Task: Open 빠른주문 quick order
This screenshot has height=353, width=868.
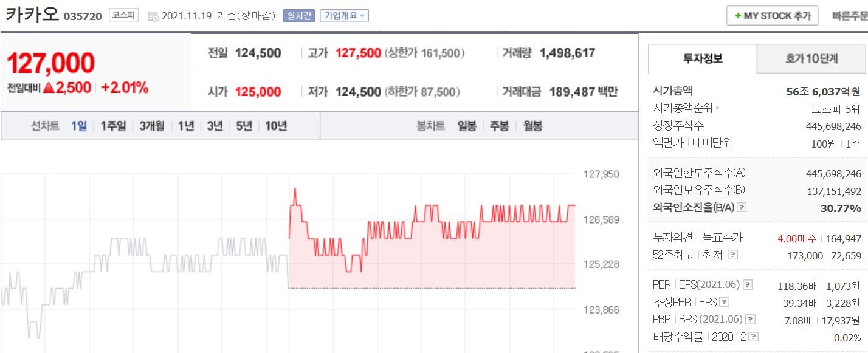Action: click(x=850, y=16)
